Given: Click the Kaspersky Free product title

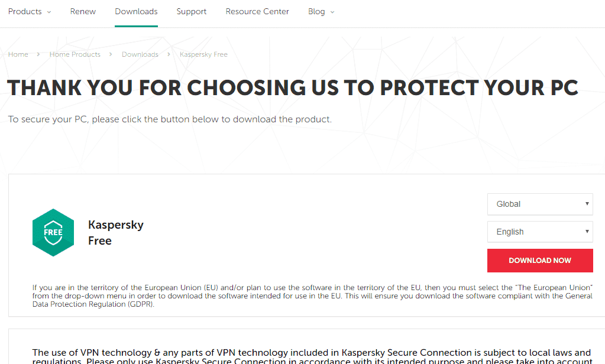Looking at the screenshot, I should pyautogui.click(x=115, y=232).
